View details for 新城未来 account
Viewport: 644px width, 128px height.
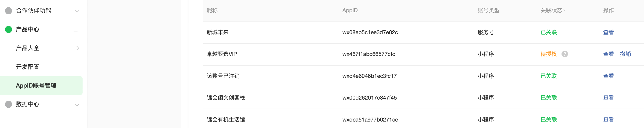608,32
